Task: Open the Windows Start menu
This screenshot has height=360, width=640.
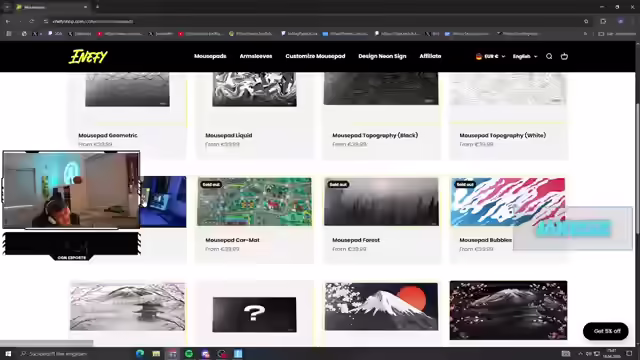Action: pyautogui.click(x=8, y=354)
